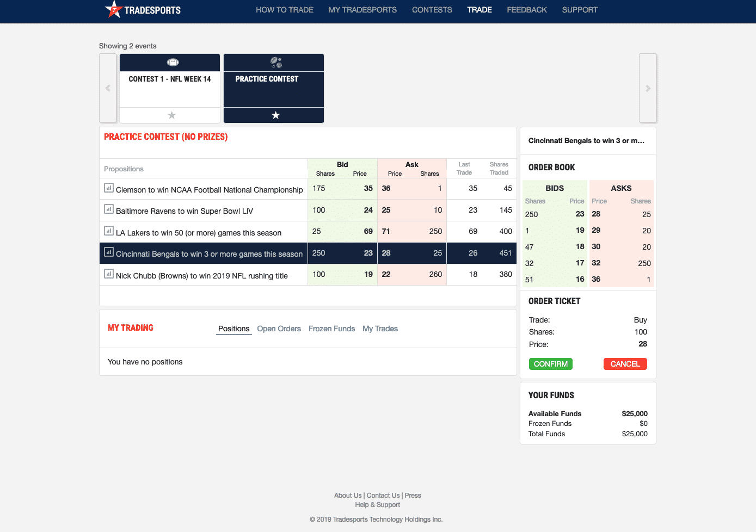This screenshot has width=756, height=532.
Task: Select LA Lakers 50 games proposition
Action: [199, 233]
